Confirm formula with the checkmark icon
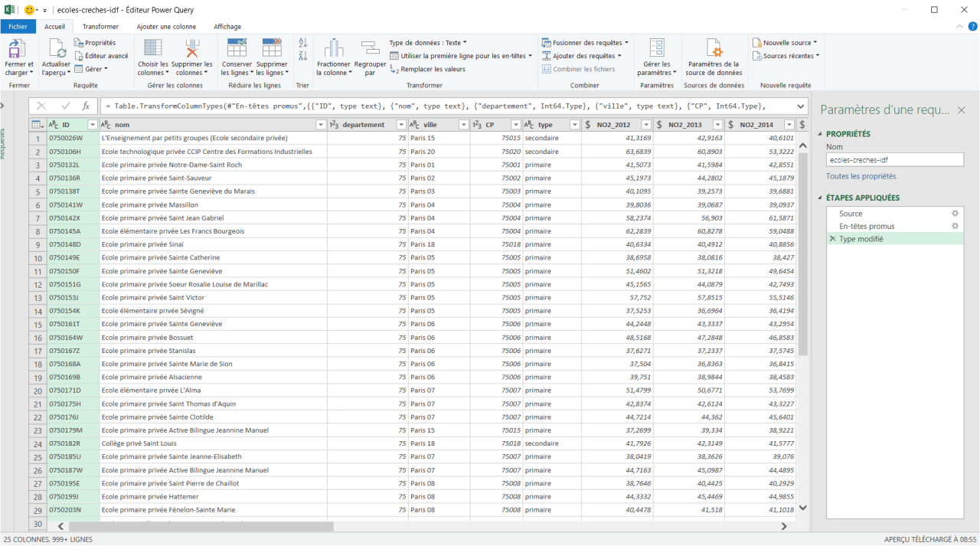The image size is (980, 546). coord(64,106)
